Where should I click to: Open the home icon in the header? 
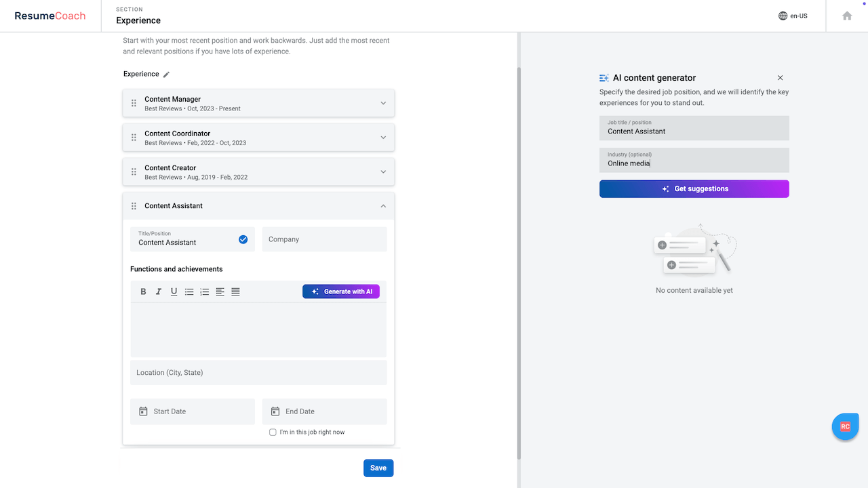[x=846, y=15]
